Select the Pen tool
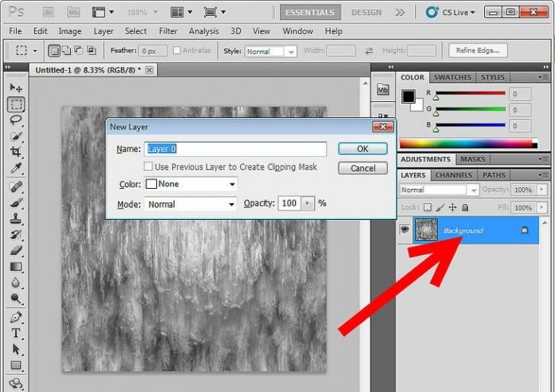Screen dimensions: 555x392 [15, 317]
